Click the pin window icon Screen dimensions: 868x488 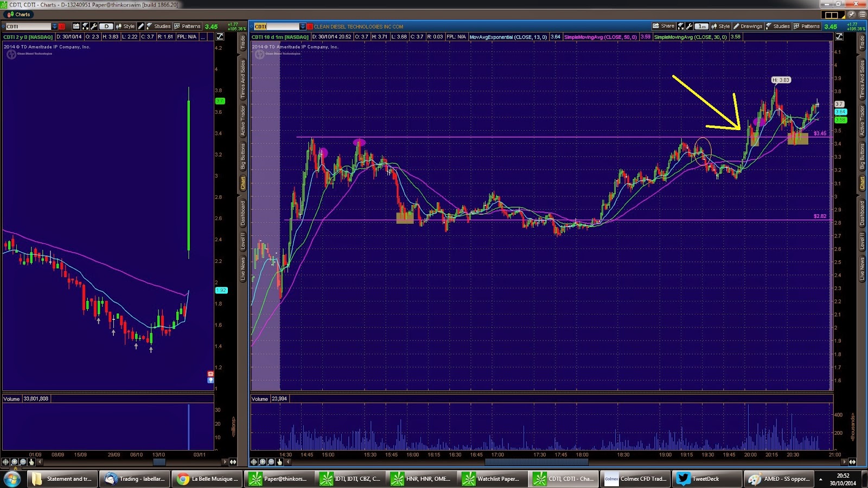[851, 15]
